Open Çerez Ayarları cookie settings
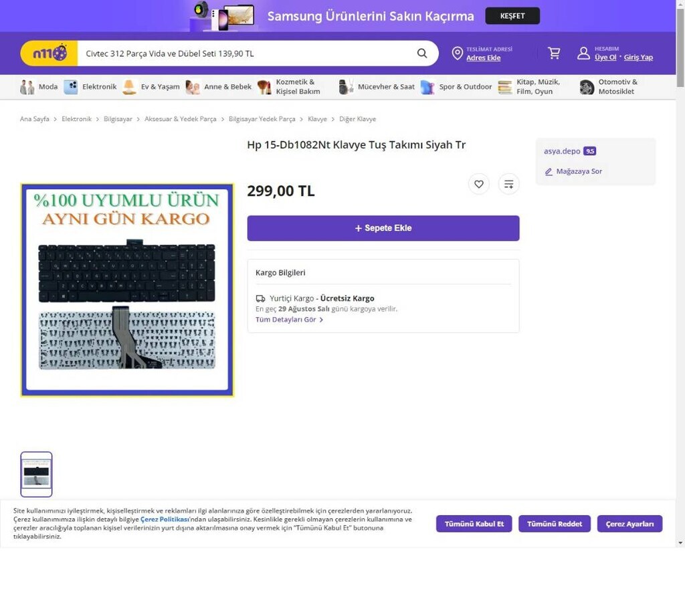The image size is (685, 616). 629,524
